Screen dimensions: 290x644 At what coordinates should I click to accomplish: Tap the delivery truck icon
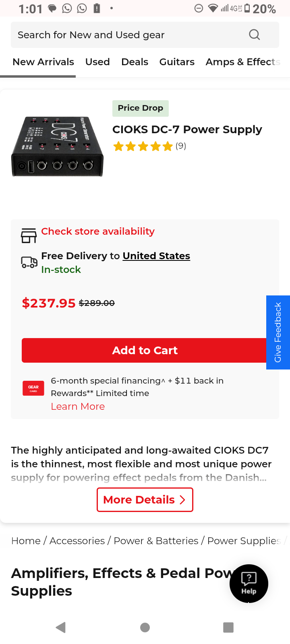(29, 262)
